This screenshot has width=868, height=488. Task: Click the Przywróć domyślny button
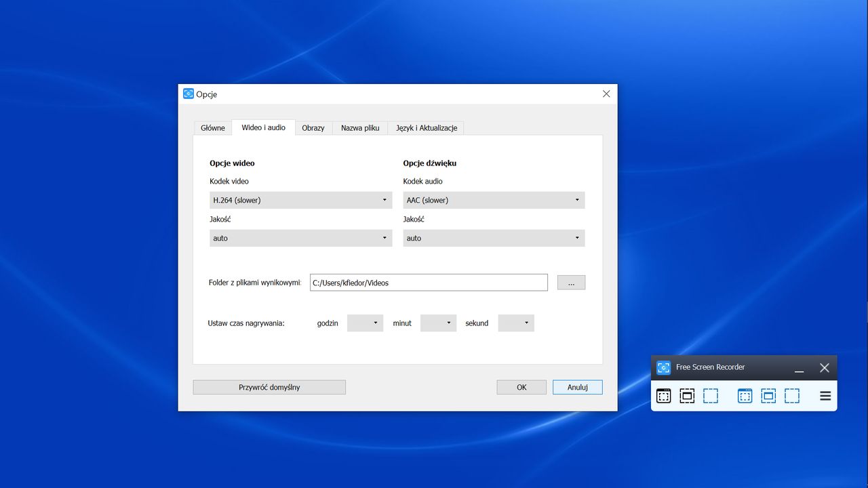coord(269,387)
